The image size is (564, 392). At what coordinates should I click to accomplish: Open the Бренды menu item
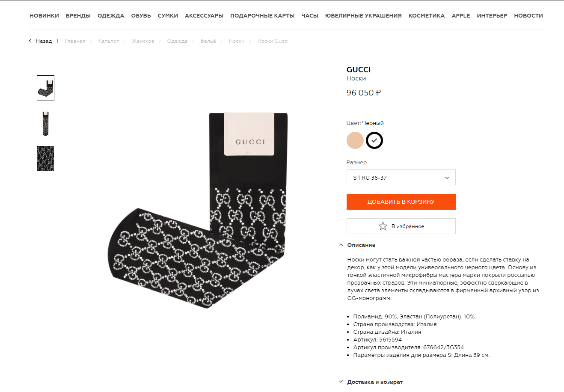tap(78, 15)
